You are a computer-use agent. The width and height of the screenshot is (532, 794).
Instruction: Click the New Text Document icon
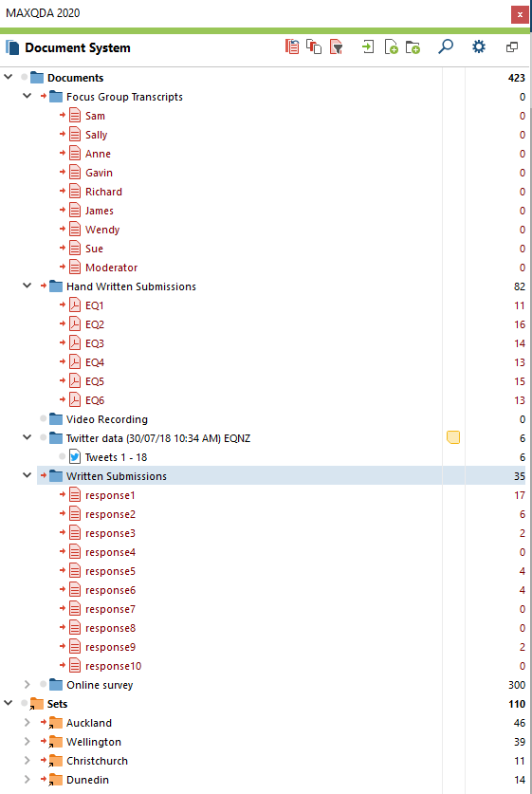click(x=391, y=47)
